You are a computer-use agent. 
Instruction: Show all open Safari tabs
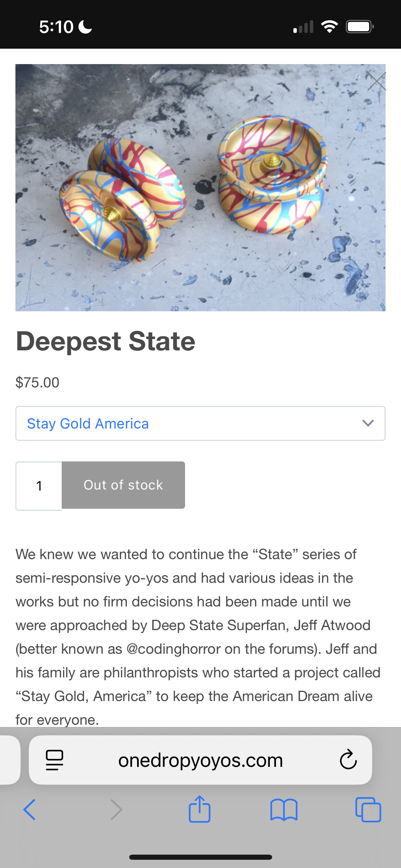coord(368,809)
